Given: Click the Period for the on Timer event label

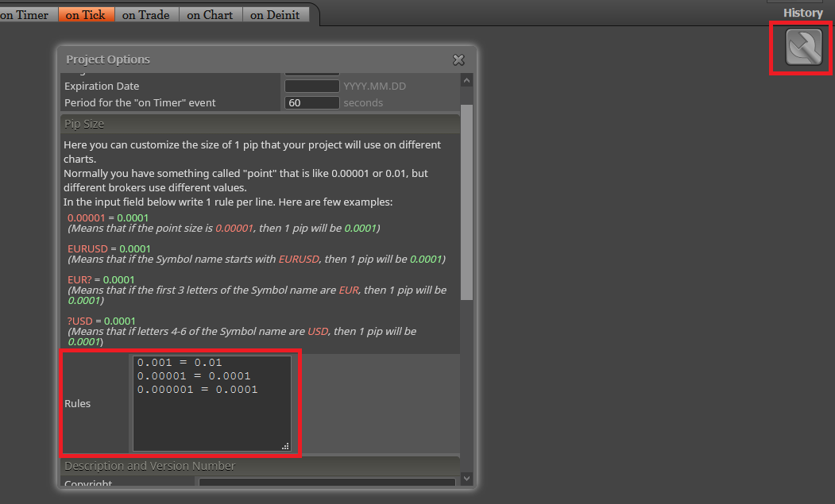Looking at the screenshot, I should (140, 102).
